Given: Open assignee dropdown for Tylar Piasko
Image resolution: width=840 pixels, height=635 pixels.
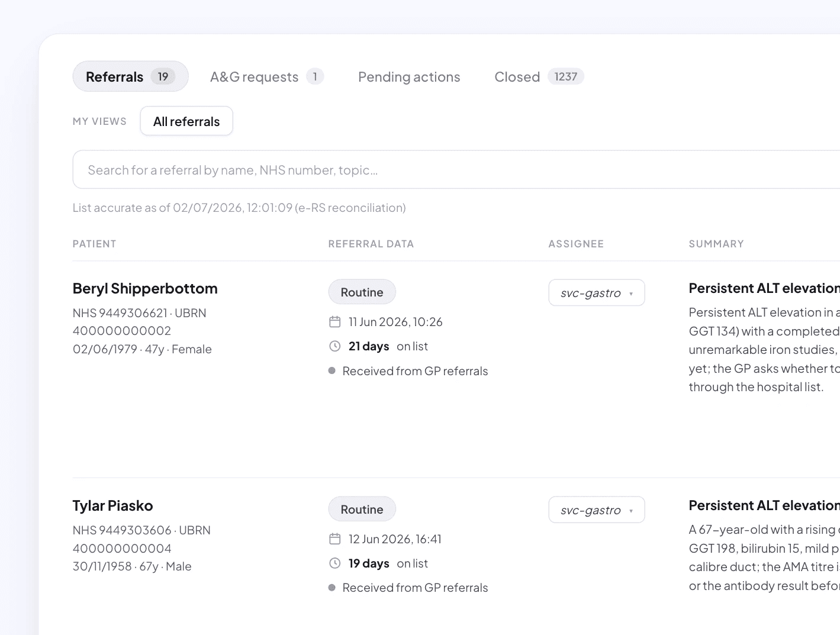Looking at the screenshot, I should click(x=597, y=510).
